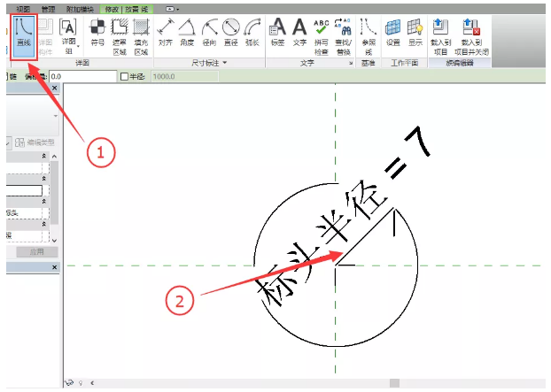Click the 标头半径 = 7 label text
The width and height of the screenshot is (551, 392).
tap(343, 216)
